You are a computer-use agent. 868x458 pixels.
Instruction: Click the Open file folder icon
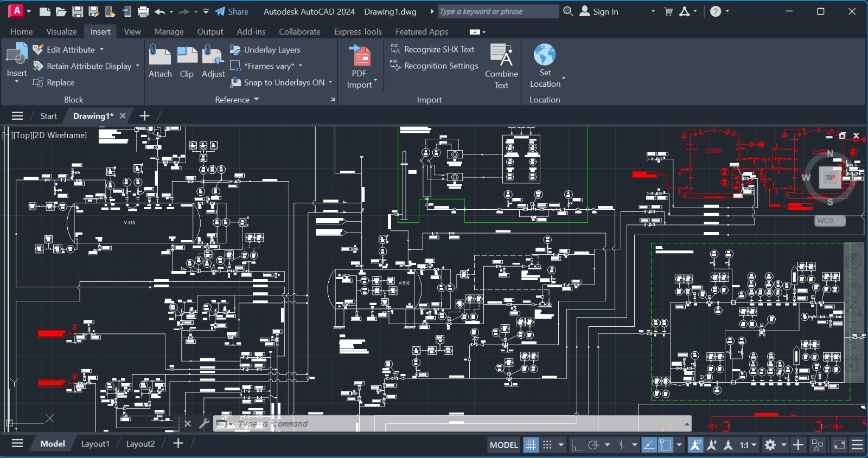click(61, 11)
